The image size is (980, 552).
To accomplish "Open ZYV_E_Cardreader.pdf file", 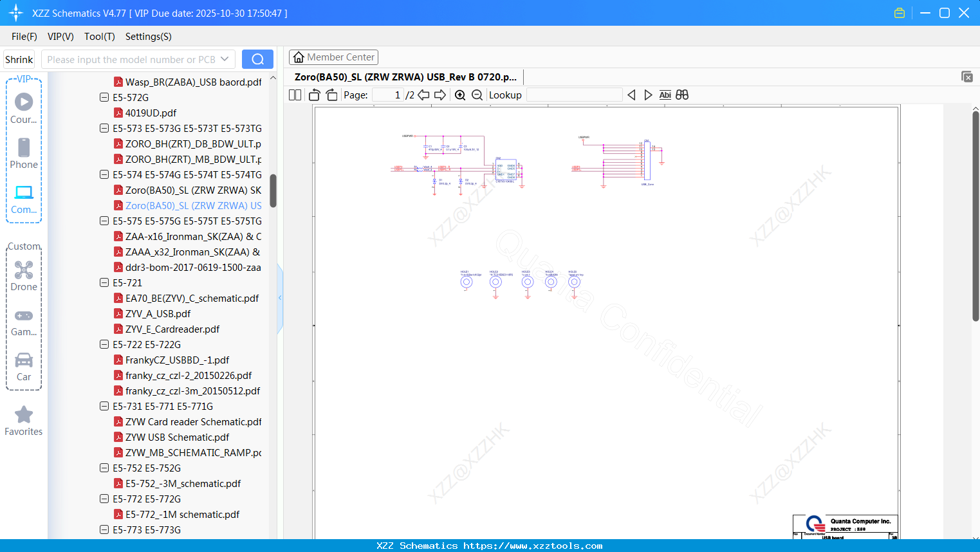I will 167,329.
